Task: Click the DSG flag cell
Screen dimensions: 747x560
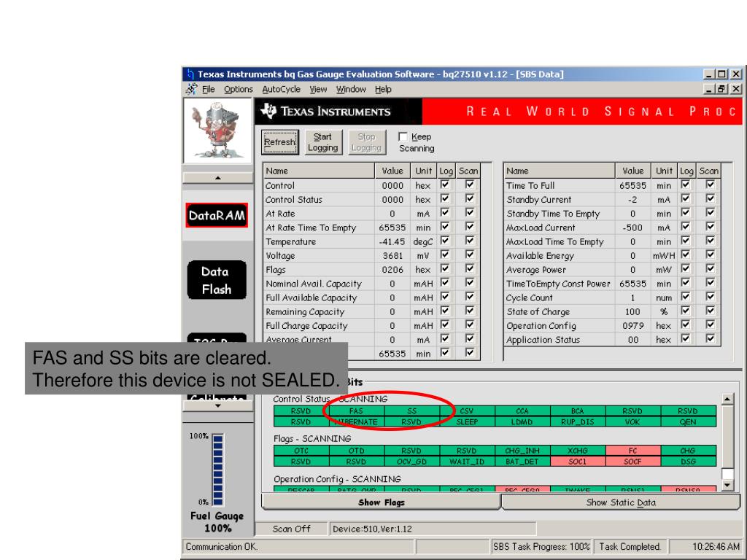Action: pos(688,462)
